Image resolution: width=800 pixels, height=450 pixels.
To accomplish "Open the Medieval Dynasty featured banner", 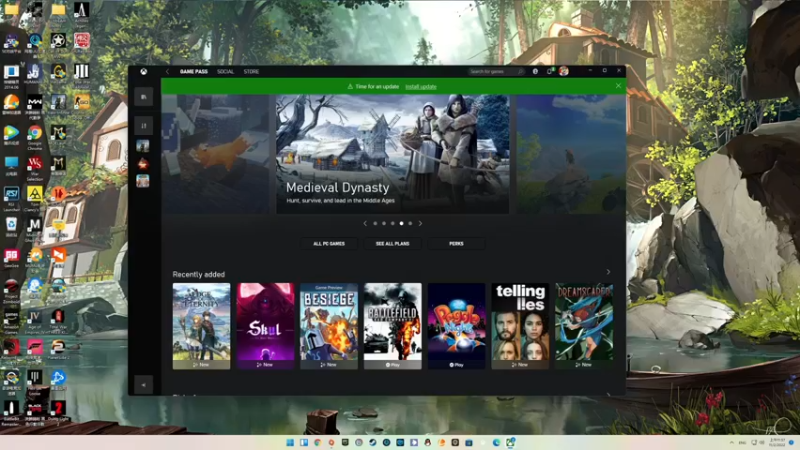I will point(392,154).
